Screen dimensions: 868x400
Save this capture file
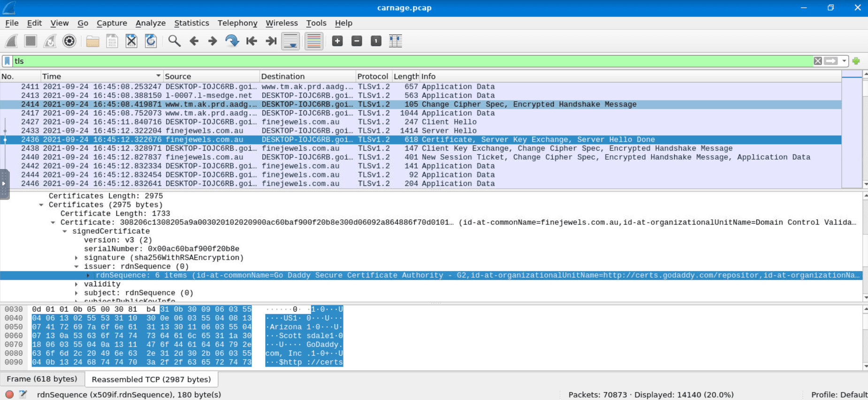tap(112, 41)
